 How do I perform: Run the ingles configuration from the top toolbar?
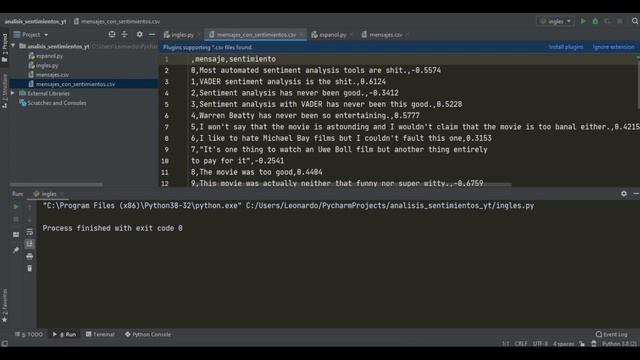(x=583, y=21)
